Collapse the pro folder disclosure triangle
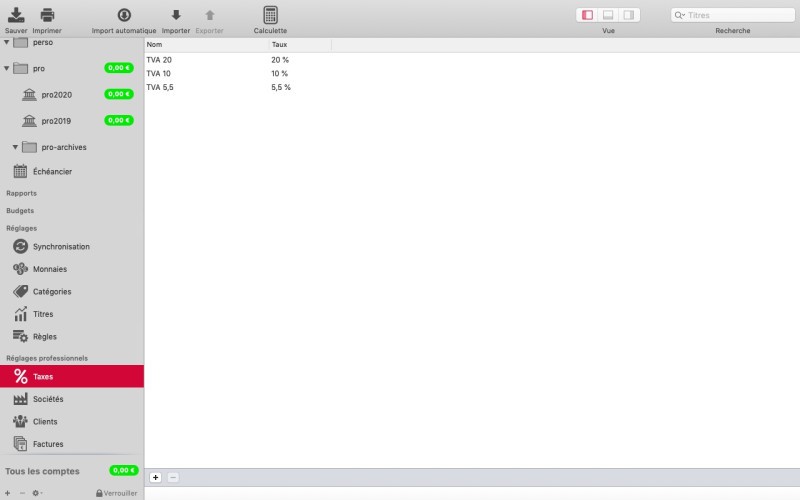This screenshot has width=800, height=500. coord(7,68)
